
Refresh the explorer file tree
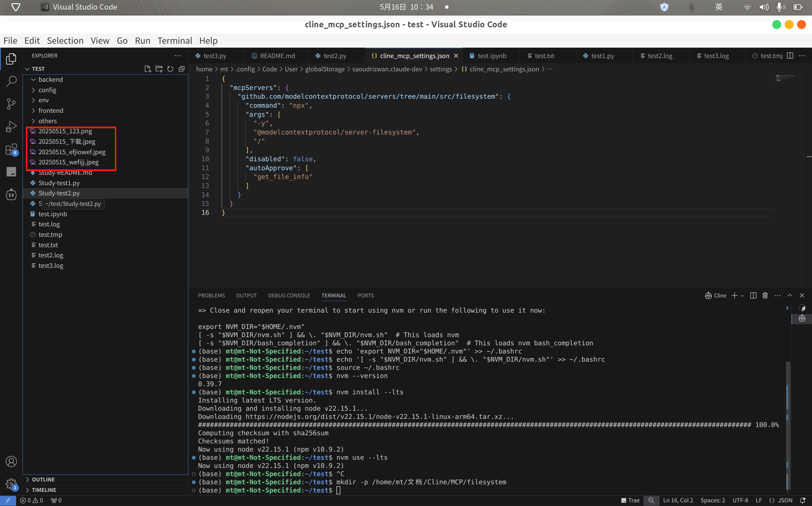click(170, 69)
